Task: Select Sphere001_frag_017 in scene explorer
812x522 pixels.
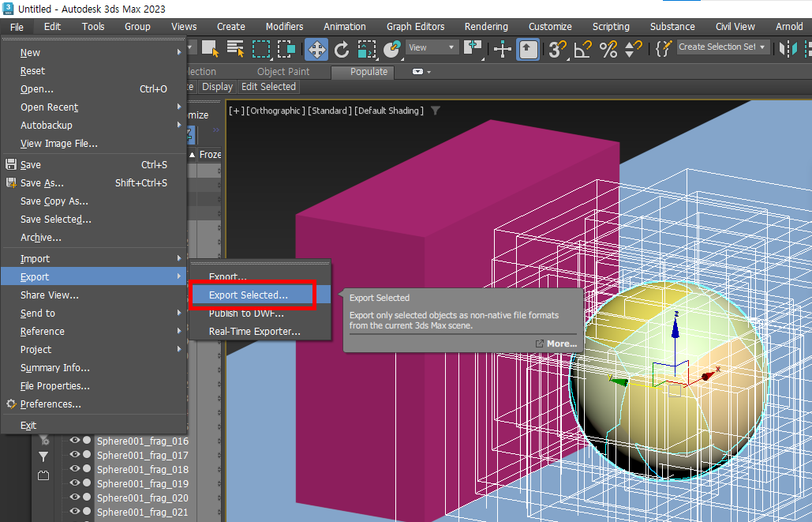Action: [x=142, y=455]
